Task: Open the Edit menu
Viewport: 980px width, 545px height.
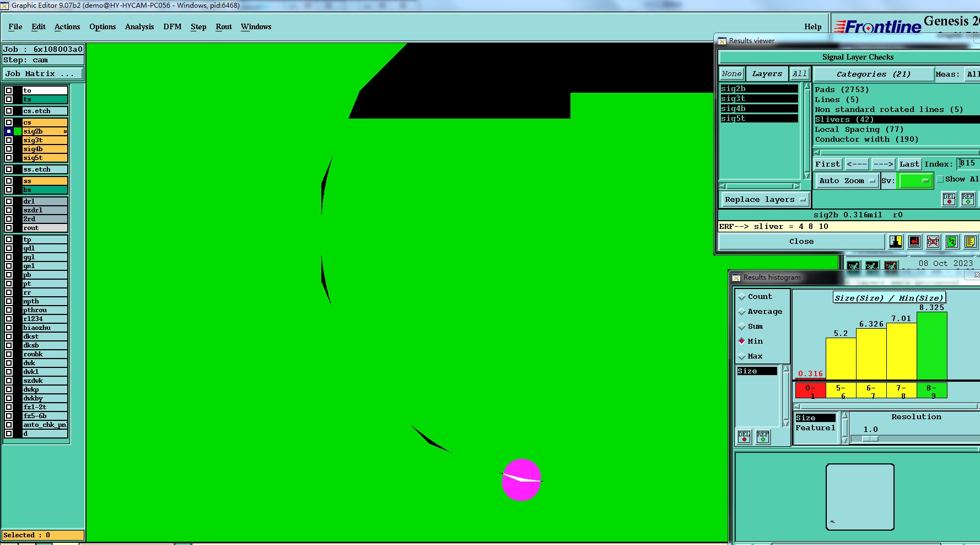Action: (39, 26)
